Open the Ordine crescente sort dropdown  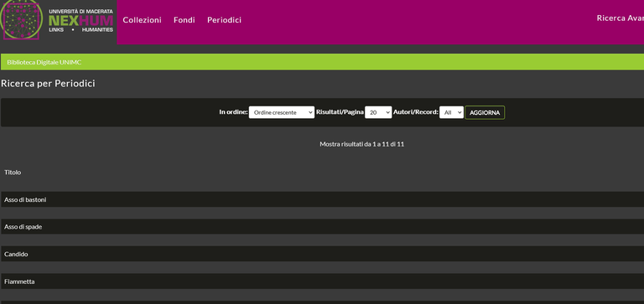pos(282,112)
